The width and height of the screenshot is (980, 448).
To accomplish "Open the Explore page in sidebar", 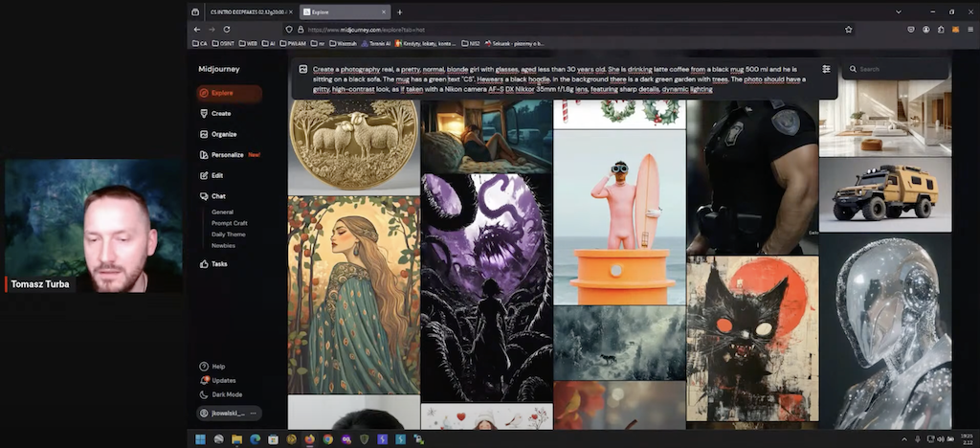I will (221, 93).
